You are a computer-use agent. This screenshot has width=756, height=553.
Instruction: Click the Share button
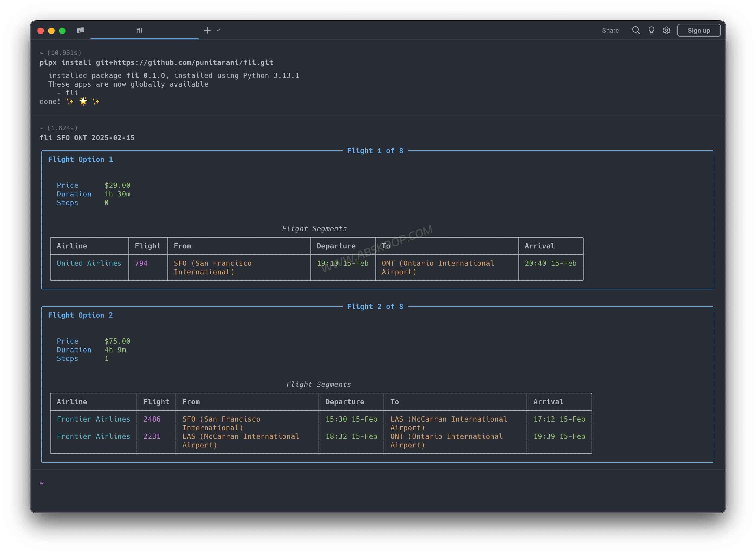[610, 31]
